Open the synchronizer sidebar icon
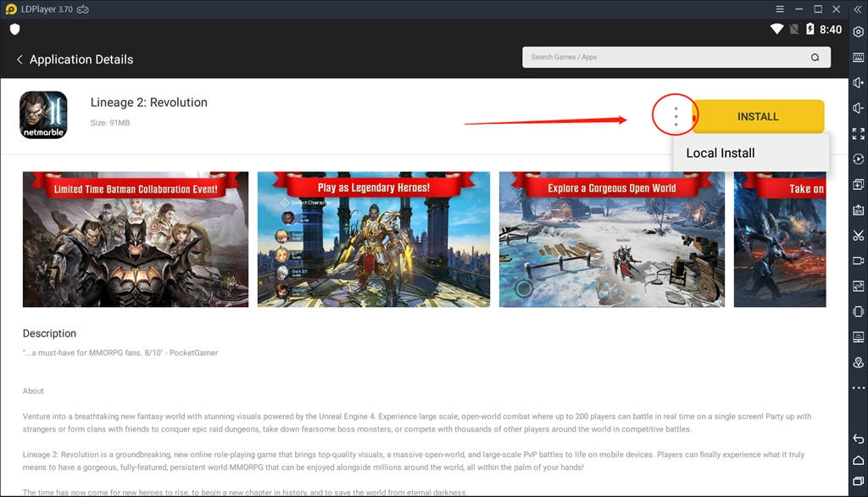Screen dimensions: 868x497 click(858, 286)
